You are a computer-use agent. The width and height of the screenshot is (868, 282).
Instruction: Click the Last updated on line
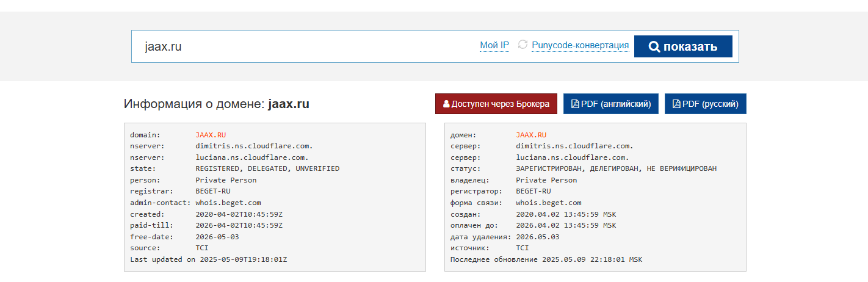208,259
